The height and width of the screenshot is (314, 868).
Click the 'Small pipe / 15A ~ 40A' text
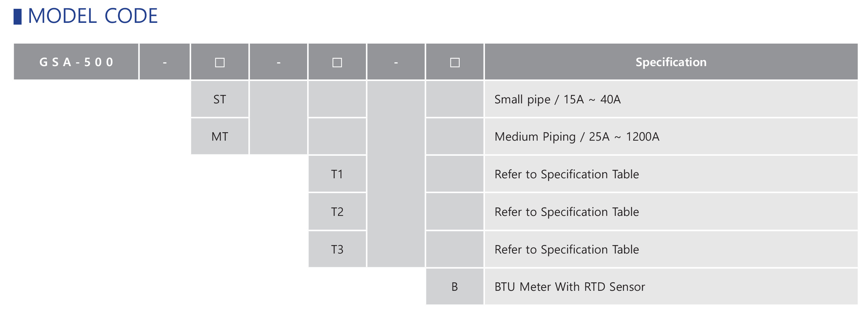(x=557, y=100)
